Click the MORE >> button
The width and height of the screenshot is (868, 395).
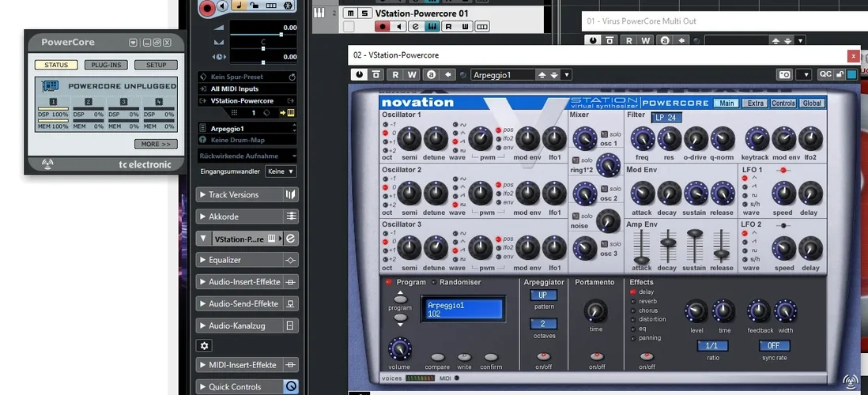coord(156,144)
